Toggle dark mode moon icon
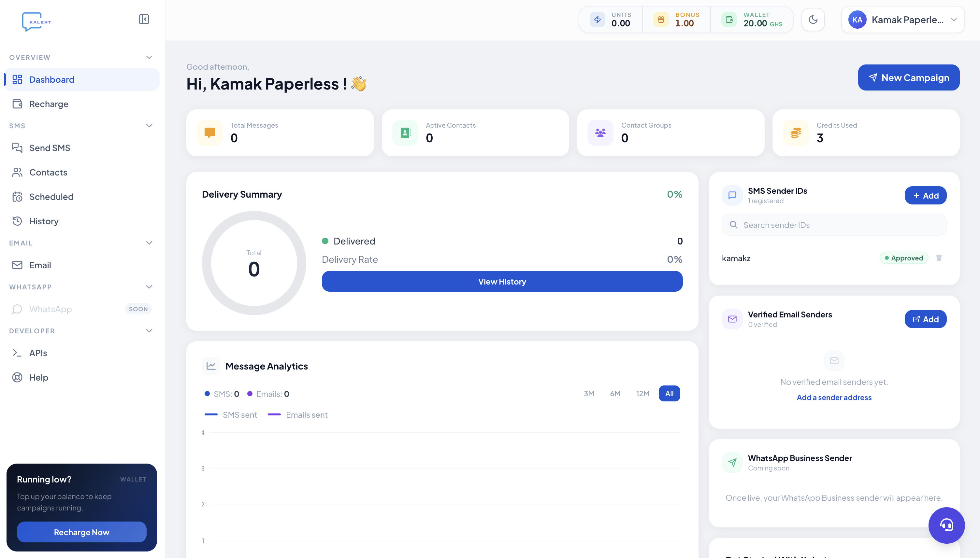 click(x=813, y=20)
